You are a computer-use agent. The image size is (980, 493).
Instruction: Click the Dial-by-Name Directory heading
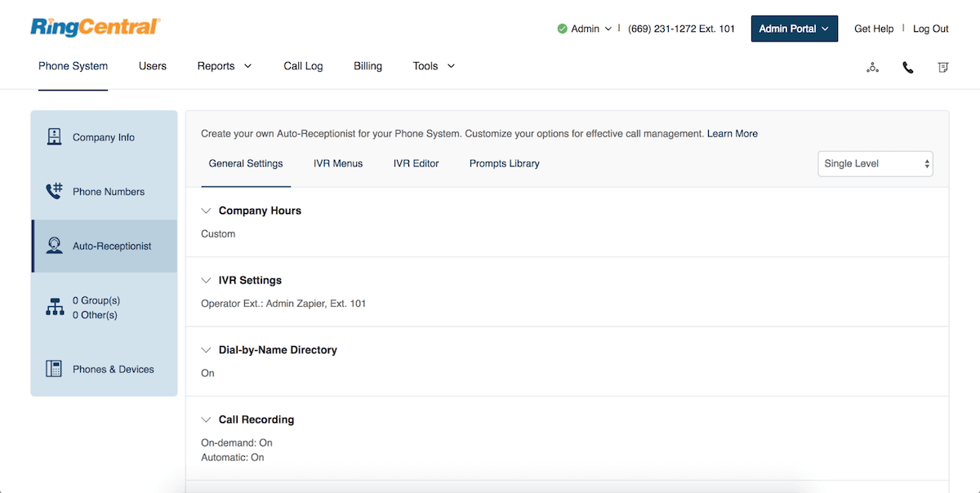point(278,349)
